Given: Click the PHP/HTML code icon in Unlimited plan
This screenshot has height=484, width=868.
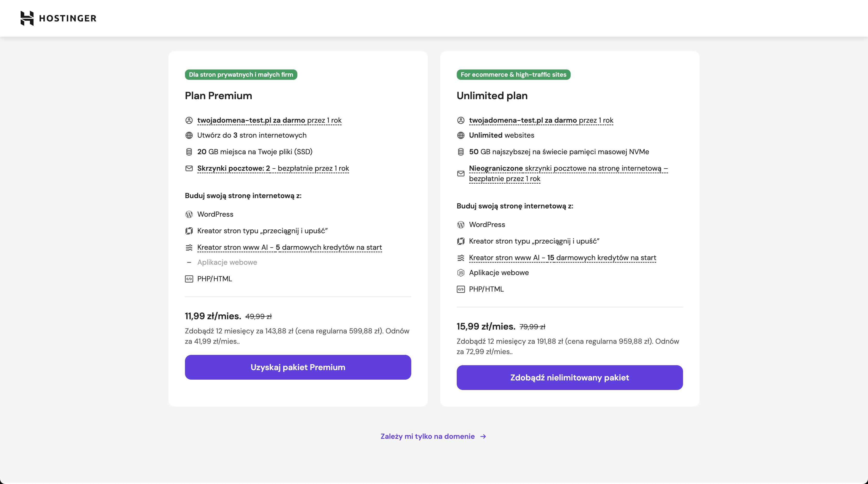Looking at the screenshot, I should [x=461, y=289].
